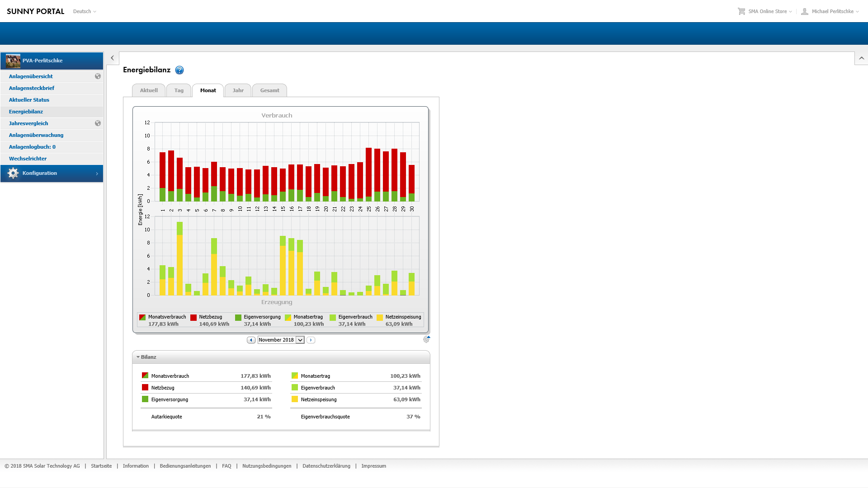This screenshot has height=488, width=868.
Task: Collapse the Bilanz section
Action: pyautogui.click(x=138, y=357)
